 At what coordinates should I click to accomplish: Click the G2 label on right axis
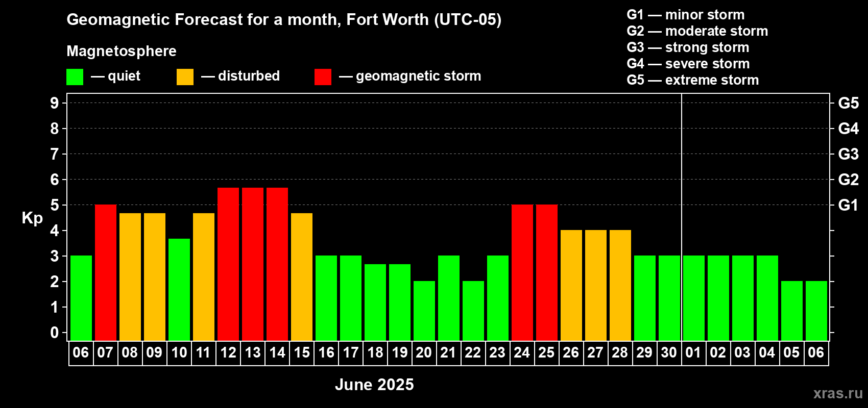(848, 180)
